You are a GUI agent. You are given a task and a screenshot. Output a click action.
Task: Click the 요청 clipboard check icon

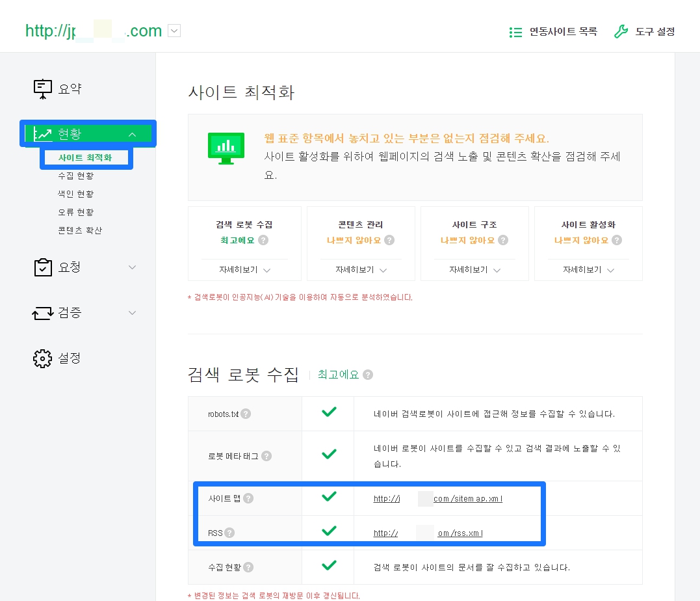(43, 267)
